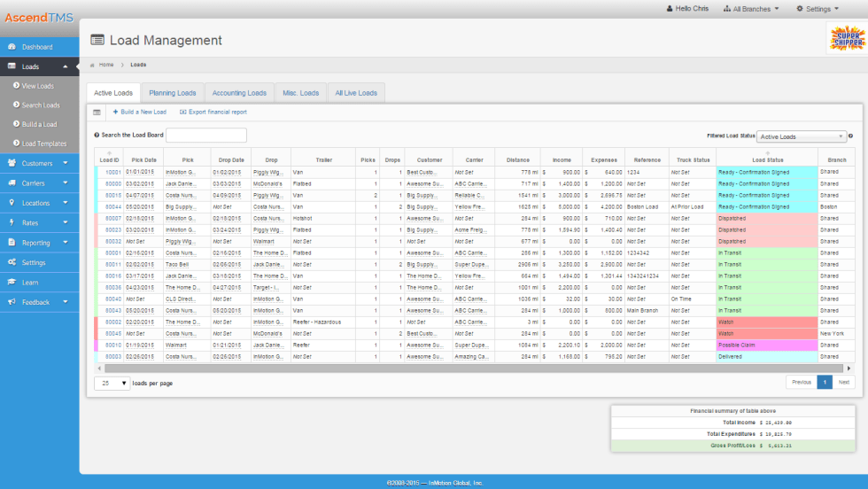868x489 pixels.
Task: Click the pink Possible Claim status cell
Action: point(767,345)
